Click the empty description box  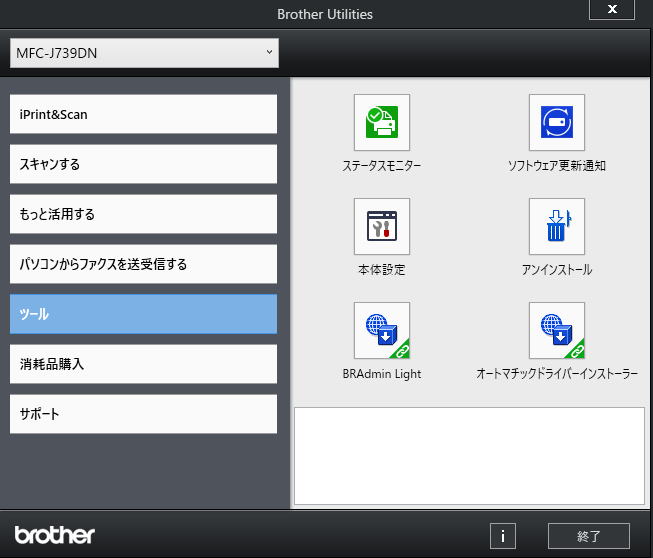469,455
